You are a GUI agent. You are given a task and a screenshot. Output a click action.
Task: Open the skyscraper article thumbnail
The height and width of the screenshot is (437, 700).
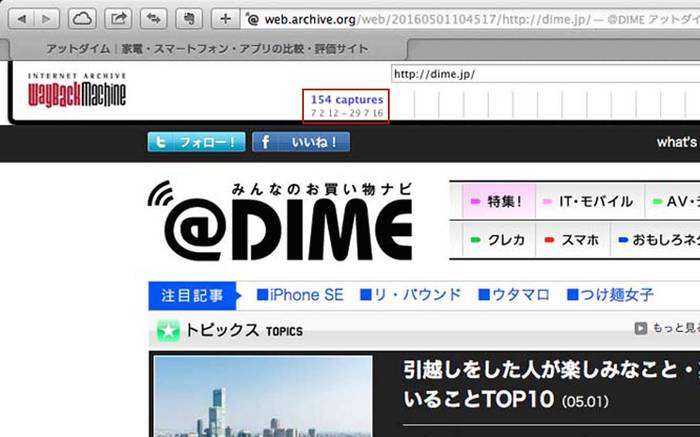point(263,396)
